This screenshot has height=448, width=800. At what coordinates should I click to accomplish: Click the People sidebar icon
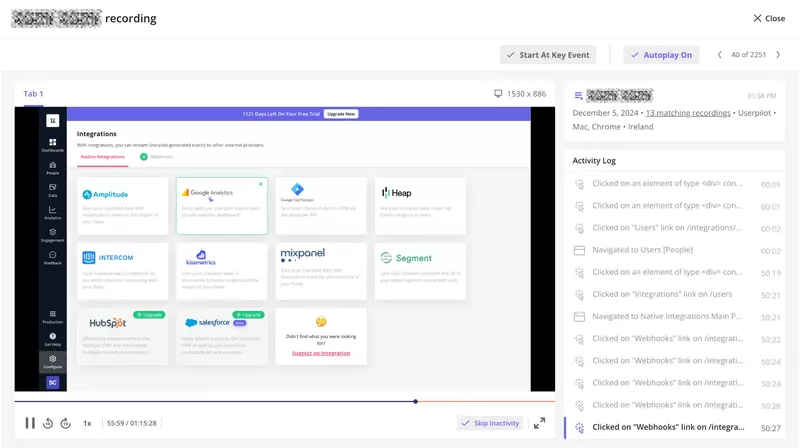(52, 167)
